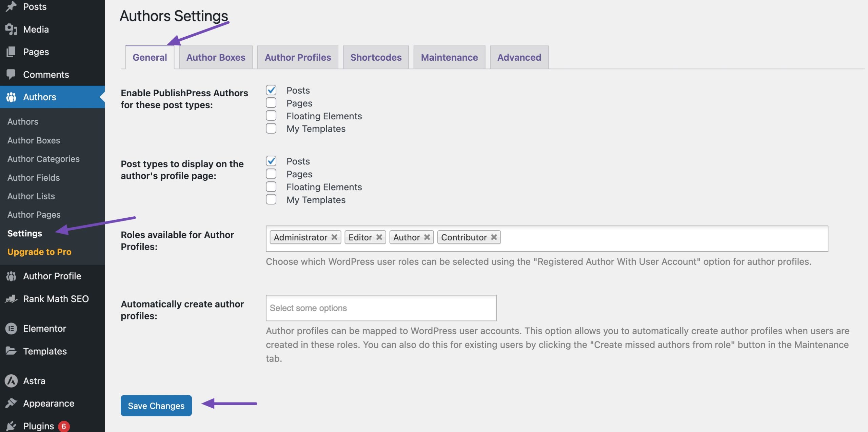Enable PublishPress Authors for Pages
Image resolution: width=868 pixels, height=432 pixels.
tap(271, 102)
